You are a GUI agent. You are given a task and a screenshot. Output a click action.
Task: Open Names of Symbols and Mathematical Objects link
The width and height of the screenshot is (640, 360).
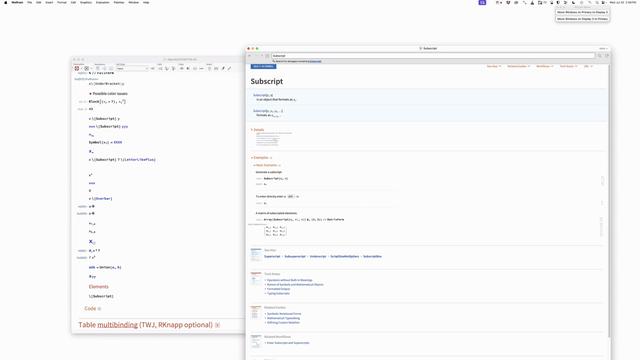pos(295,284)
